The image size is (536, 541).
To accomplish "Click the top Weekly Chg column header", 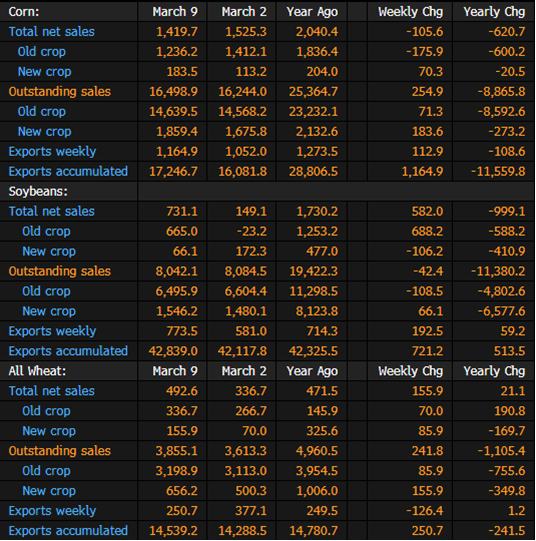I will [x=410, y=12].
